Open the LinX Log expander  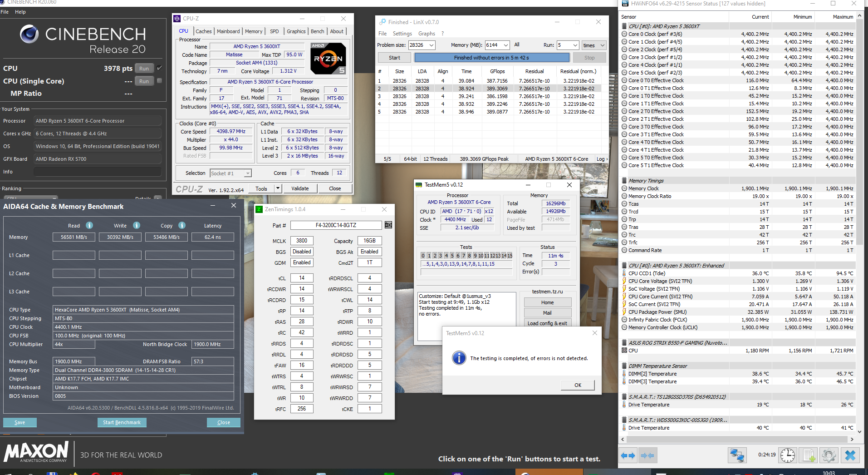(602, 159)
